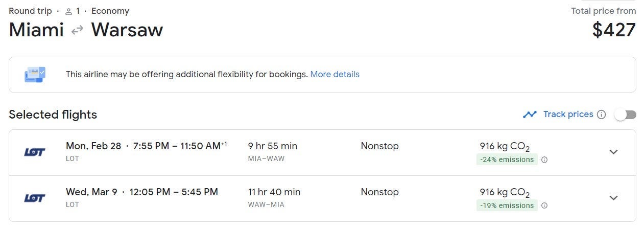Enable the Track prices toggle

point(625,114)
